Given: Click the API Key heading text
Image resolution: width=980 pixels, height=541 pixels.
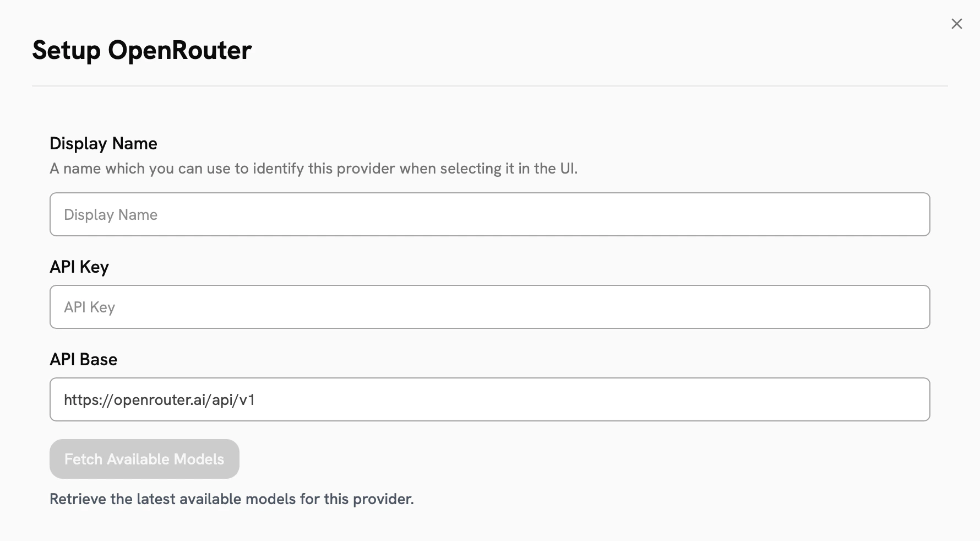Looking at the screenshot, I should 79,267.
